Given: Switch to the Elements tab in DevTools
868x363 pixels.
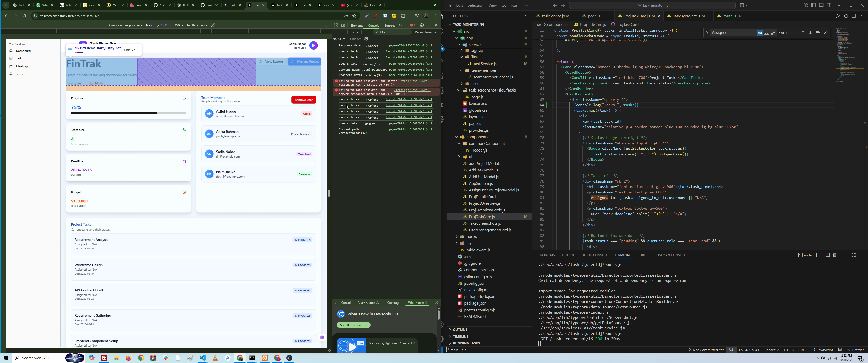Looking at the screenshot, I should [357, 26].
